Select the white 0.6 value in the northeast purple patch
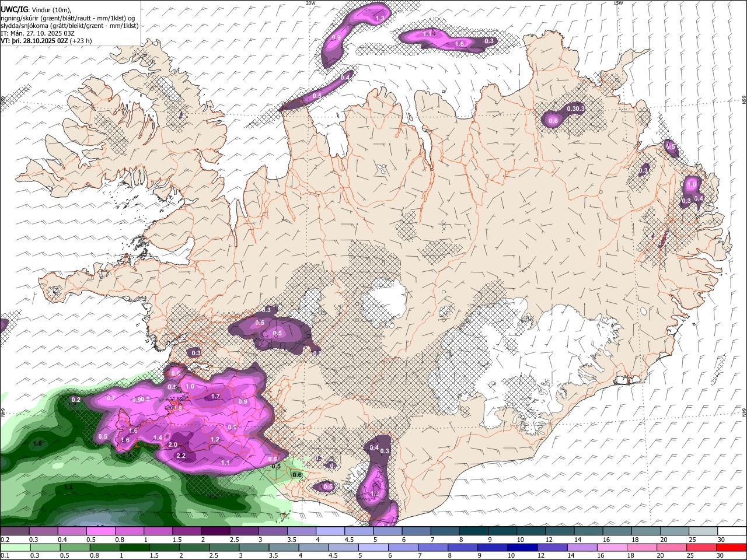The width and height of the screenshot is (747, 560). tap(553, 121)
